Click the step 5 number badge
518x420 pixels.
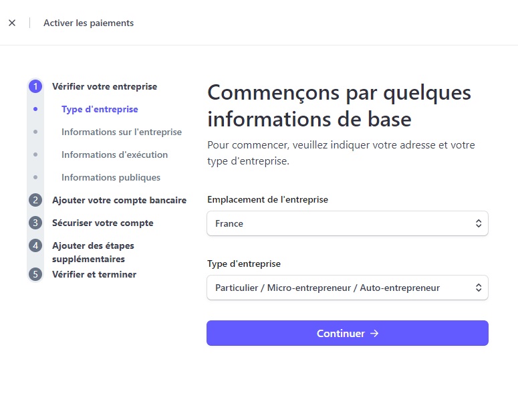35,274
